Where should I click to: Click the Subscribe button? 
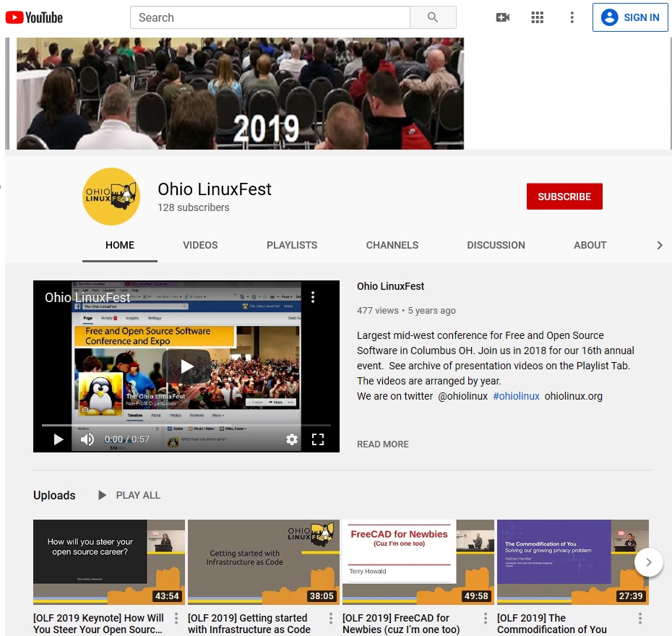[x=564, y=197]
